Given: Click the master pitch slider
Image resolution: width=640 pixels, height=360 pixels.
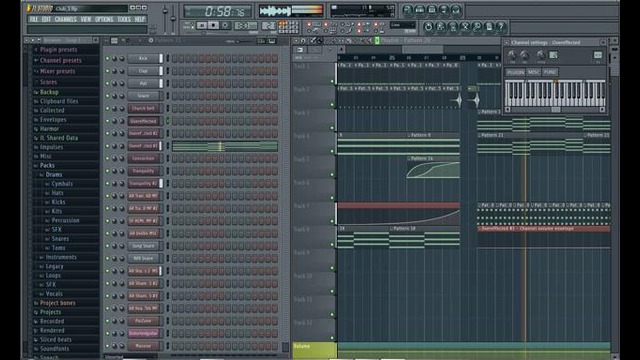Looking at the screenshot, I should pos(173,18).
